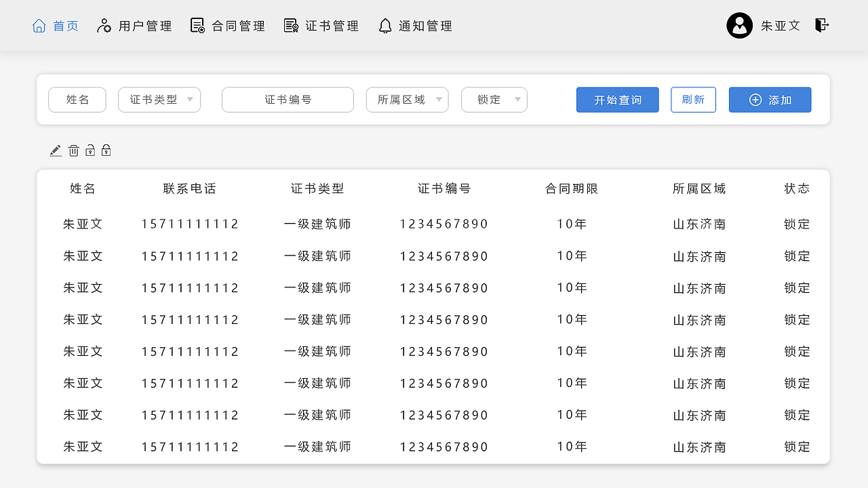Click the home icon beside 首页
This screenshot has height=488, width=868.
click(x=39, y=25)
